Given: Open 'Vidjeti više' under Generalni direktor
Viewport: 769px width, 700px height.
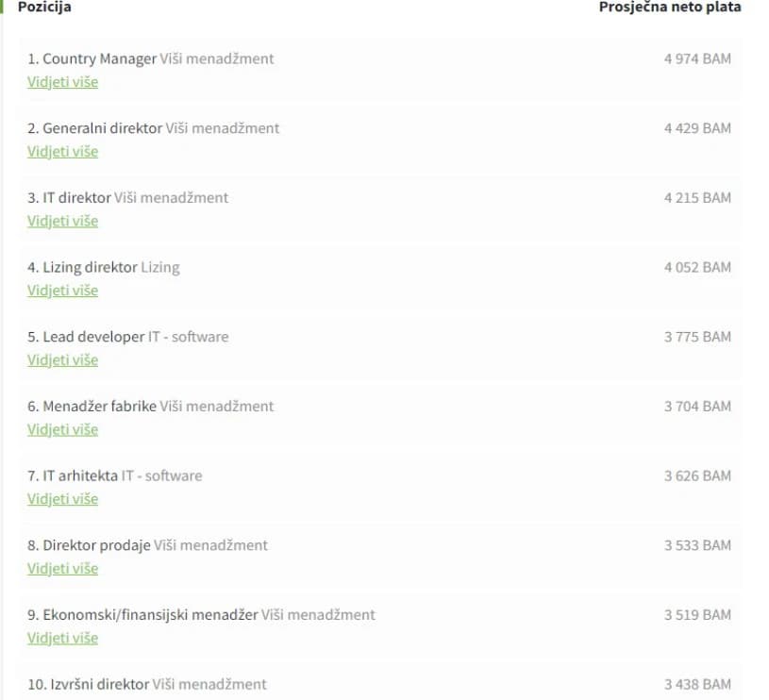Looking at the screenshot, I should coord(63,152).
